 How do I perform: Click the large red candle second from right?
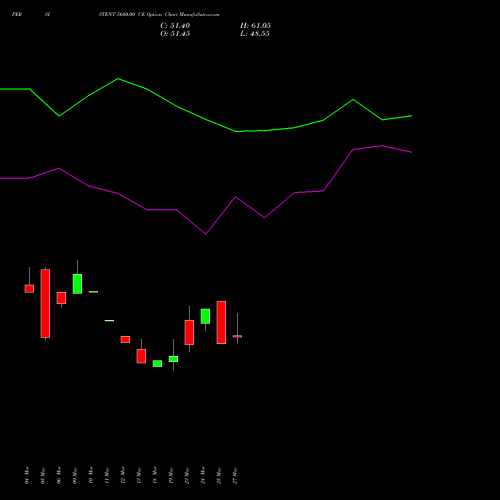(221, 322)
